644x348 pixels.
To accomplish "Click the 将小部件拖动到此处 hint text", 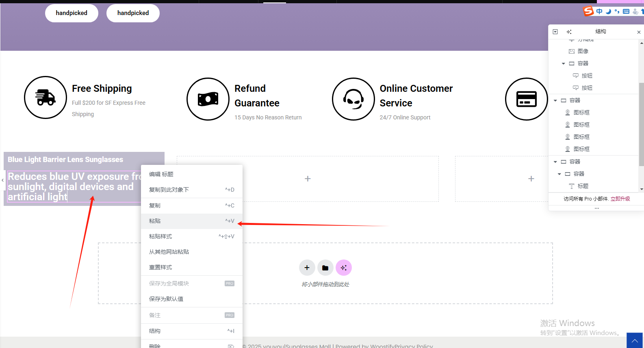I will pyautogui.click(x=325, y=284).
